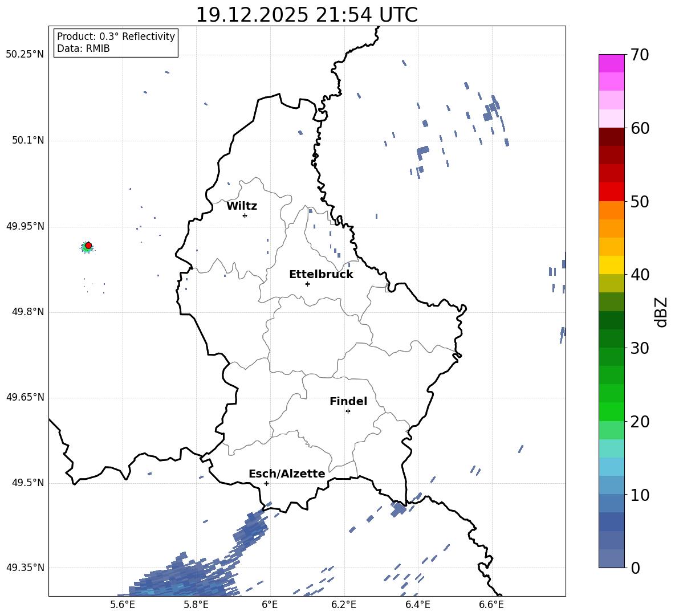Click the 19.12.2025 21:54 UTC title
The width and height of the screenshot is (675, 616).
(x=307, y=15)
